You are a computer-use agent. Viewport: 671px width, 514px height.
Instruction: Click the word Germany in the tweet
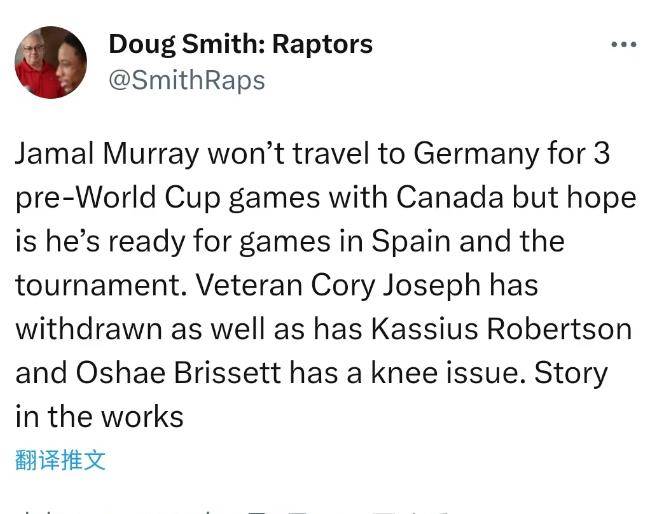(480, 154)
